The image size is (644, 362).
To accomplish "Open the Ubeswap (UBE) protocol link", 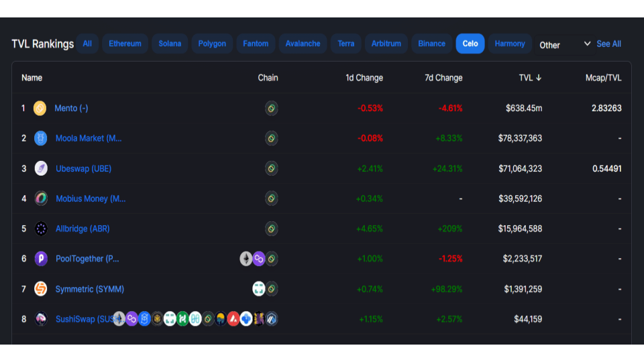I will [83, 169].
